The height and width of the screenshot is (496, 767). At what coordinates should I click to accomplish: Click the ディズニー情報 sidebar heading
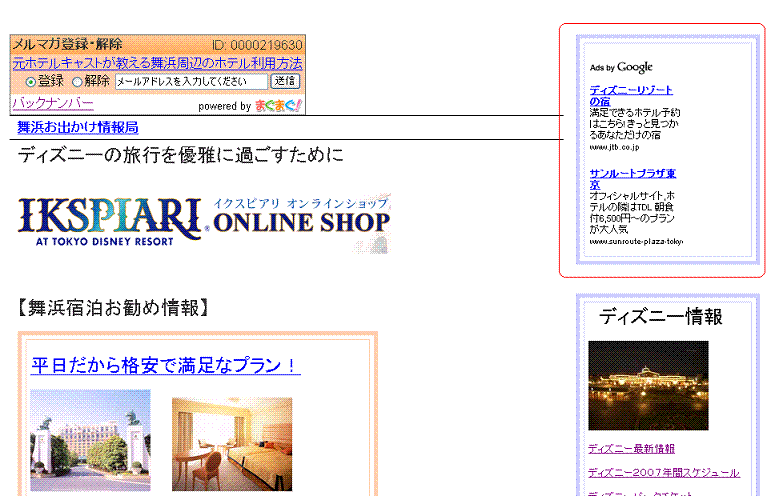660,316
